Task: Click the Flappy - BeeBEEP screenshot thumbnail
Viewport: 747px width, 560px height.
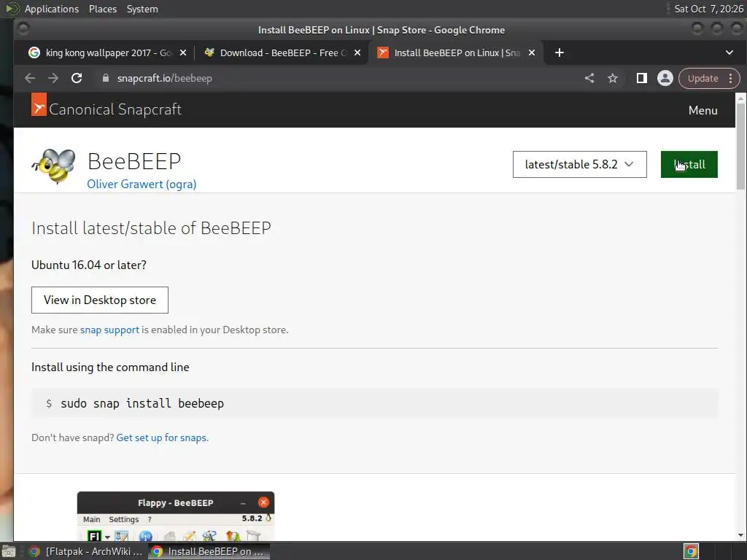Action: [176, 516]
